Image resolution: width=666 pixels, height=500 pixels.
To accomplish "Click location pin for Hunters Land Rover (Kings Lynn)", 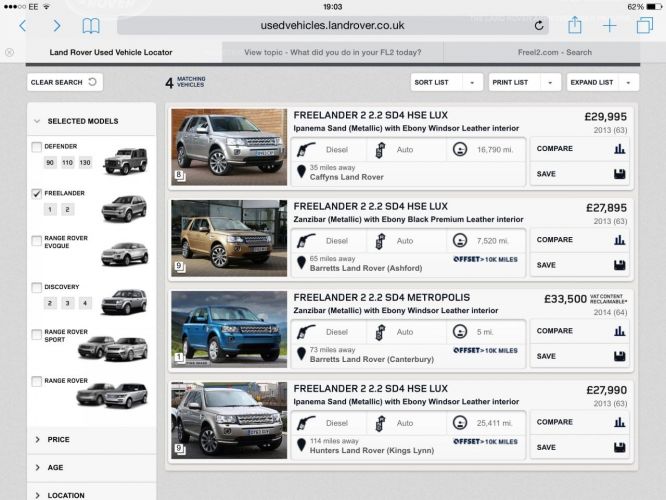I will tap(302, 445).
